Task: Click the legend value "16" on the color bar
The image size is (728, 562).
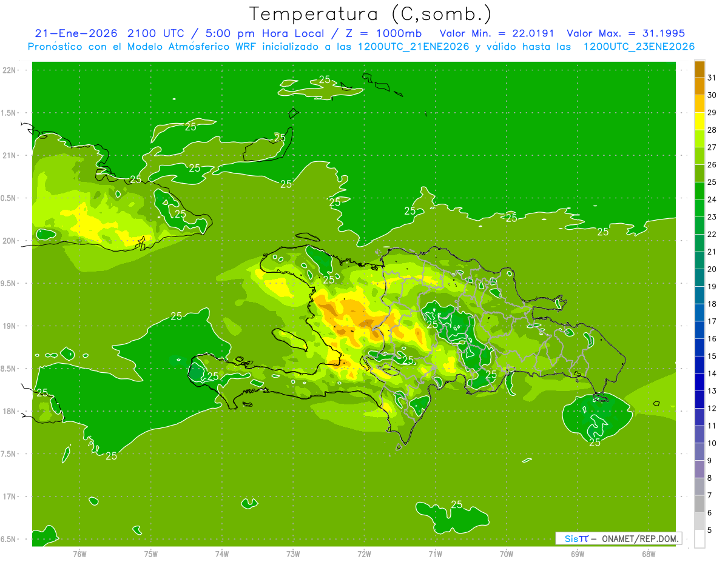Action: pos(712,339)
